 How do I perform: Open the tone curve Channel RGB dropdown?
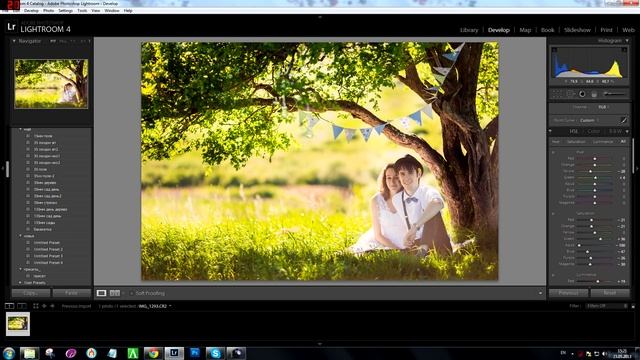[604, 107]
